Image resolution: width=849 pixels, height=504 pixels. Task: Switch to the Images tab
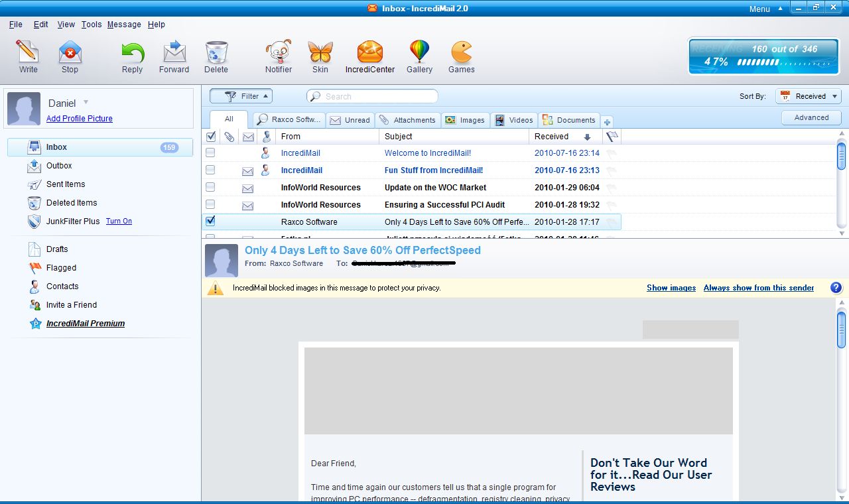point(466,120)
